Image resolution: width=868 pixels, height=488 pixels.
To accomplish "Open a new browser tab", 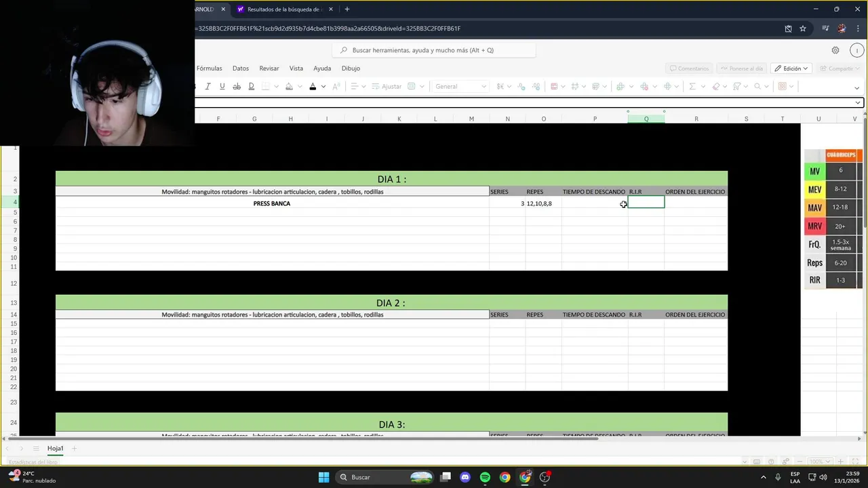I will click(347, 9).
